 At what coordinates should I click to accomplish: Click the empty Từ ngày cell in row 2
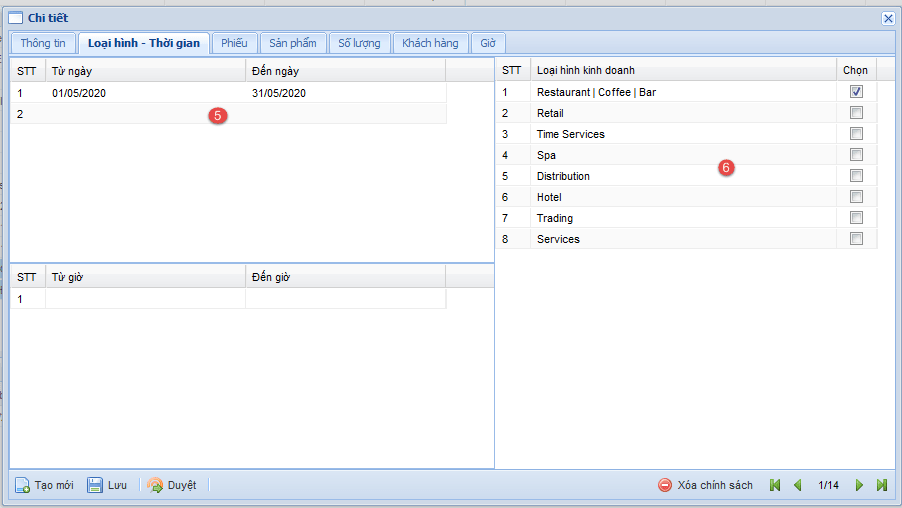146,114
